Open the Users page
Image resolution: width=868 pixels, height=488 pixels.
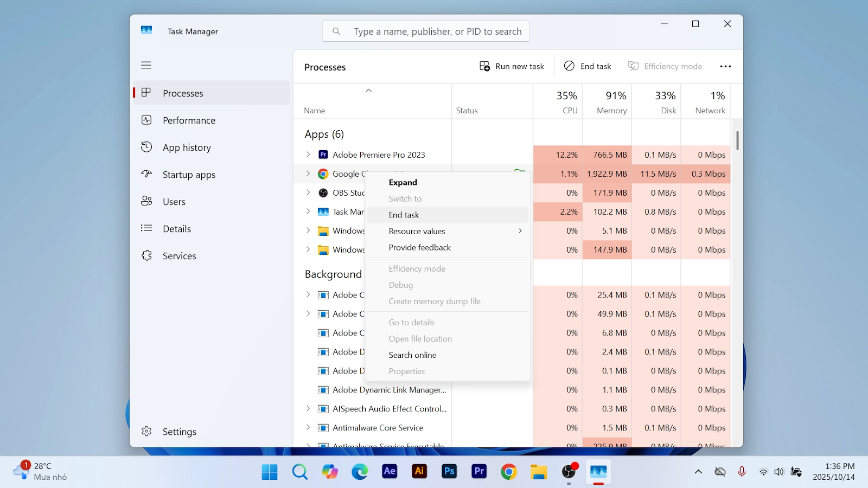point(212,202)
